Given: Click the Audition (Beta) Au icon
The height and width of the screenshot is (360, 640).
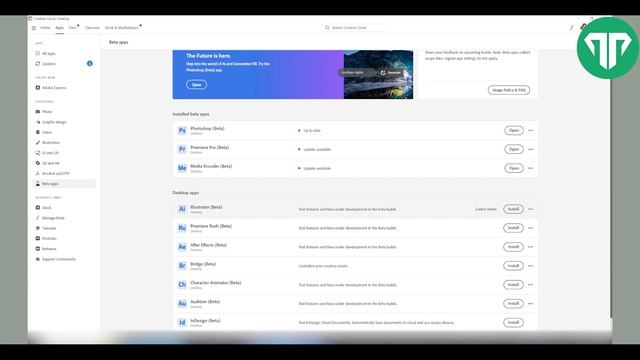Looking at the screenshot, I should click(x=182, y=304).
